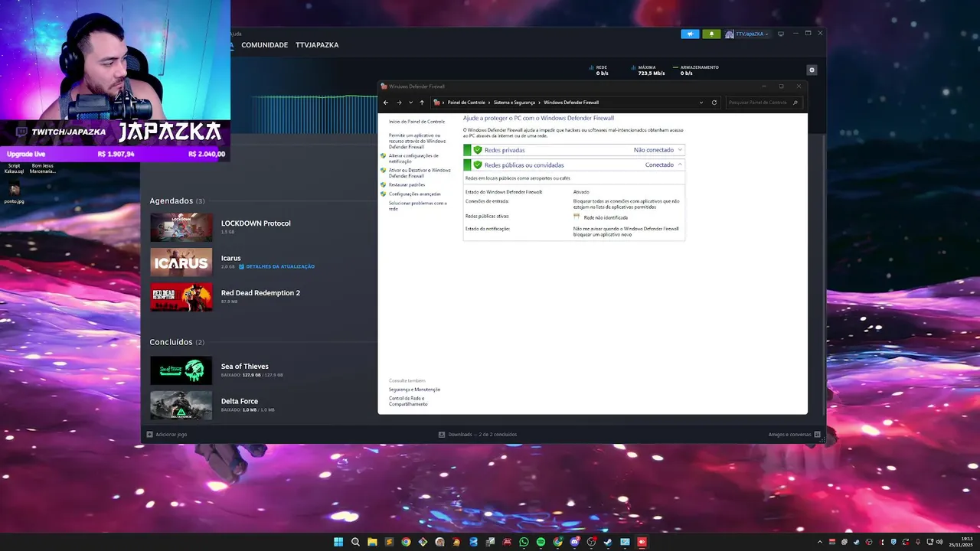The image size is (980, 551).
Task: Open the clock and date 19:13
Action: click(x=961, y=542)
